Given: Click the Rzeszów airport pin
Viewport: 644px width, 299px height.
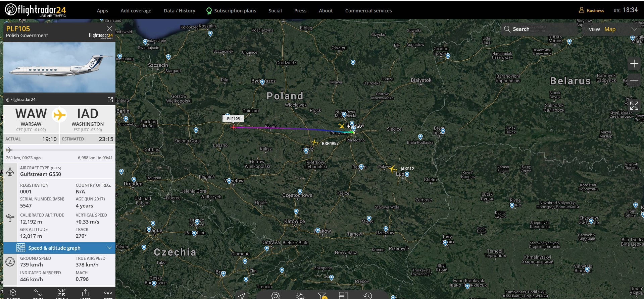Looking at the screenshot, I should pos(386,229).
